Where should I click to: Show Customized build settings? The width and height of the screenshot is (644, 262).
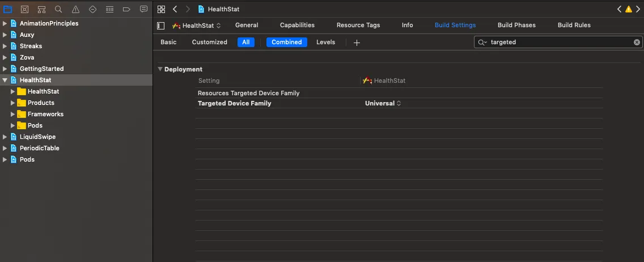[x=209, y=42]
